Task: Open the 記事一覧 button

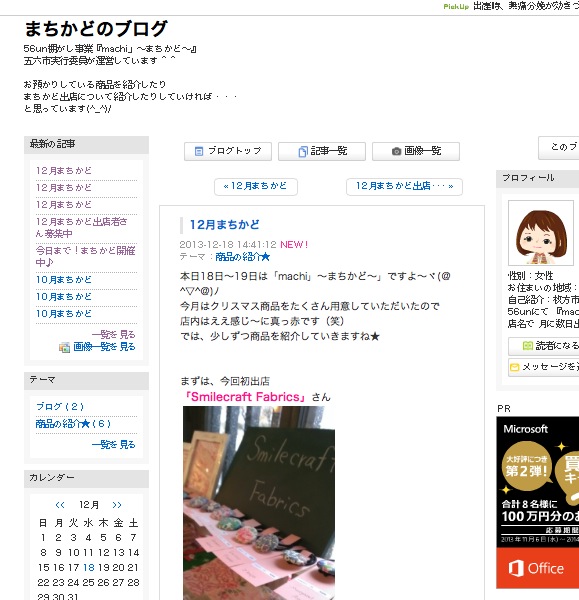Action: click(x=322, y=151)
